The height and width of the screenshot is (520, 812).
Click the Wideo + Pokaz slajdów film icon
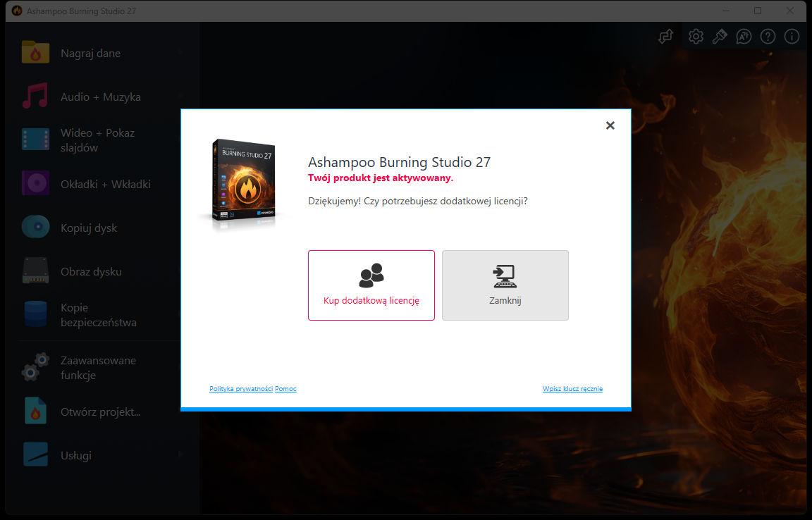pyautogui.click(x=35, y=140)
